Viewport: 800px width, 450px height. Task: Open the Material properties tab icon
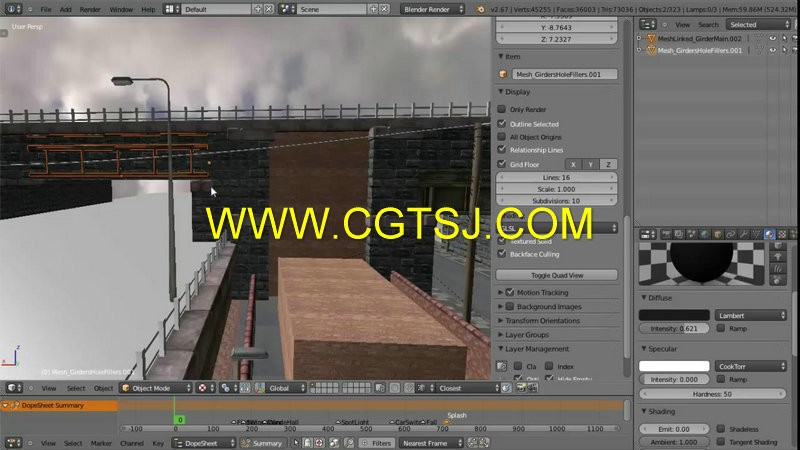click(769, 234)
